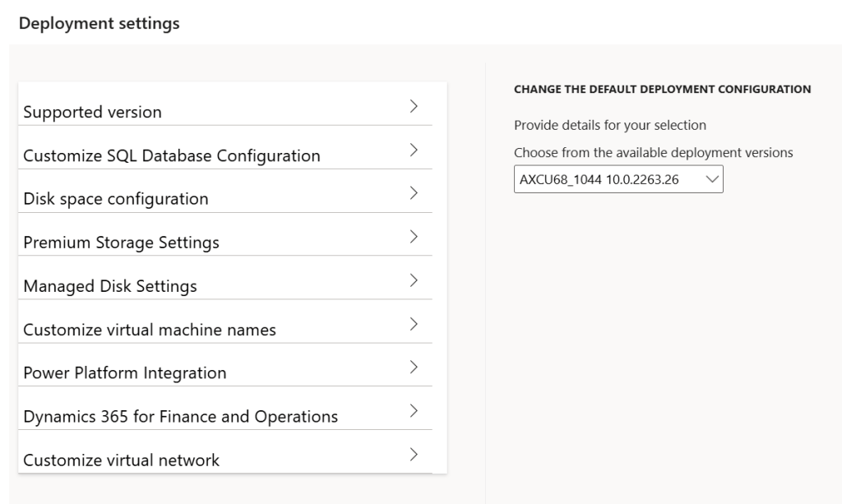Select Power Platform Integration
The width and height of the screenshot is (842, 504).
125,374
